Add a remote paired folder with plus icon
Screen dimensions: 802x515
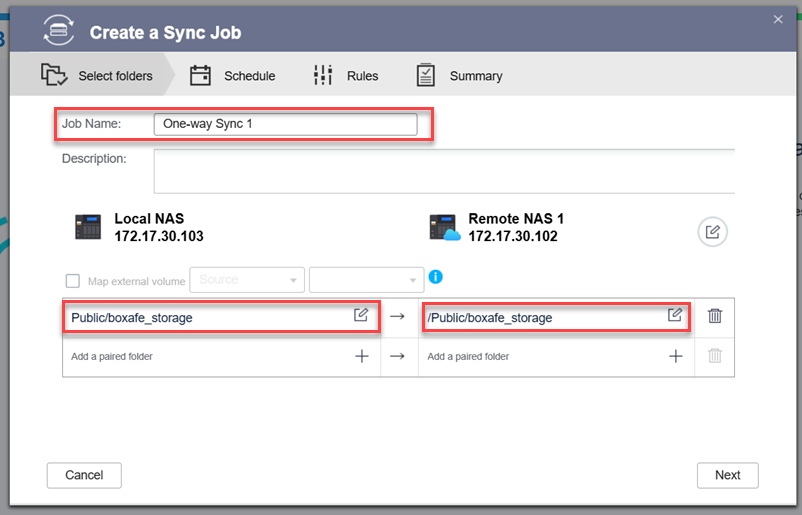676,356
